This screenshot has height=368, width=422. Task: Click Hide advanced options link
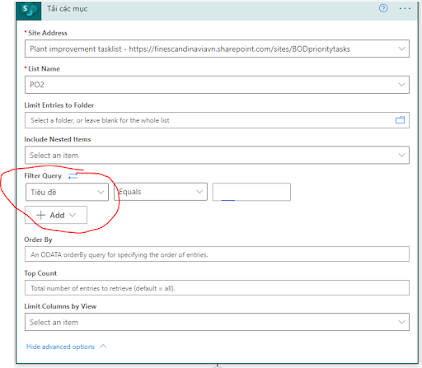pos(60,347)
